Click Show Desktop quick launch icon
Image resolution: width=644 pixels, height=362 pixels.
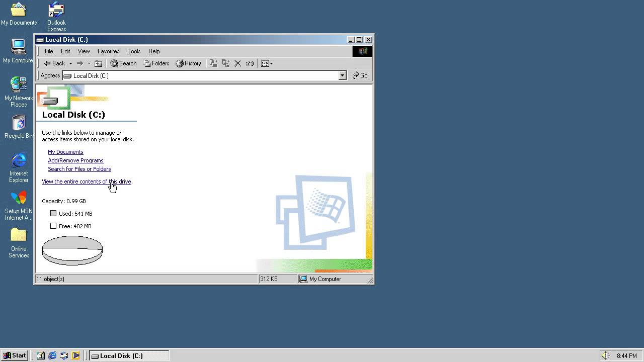(41, 355)
